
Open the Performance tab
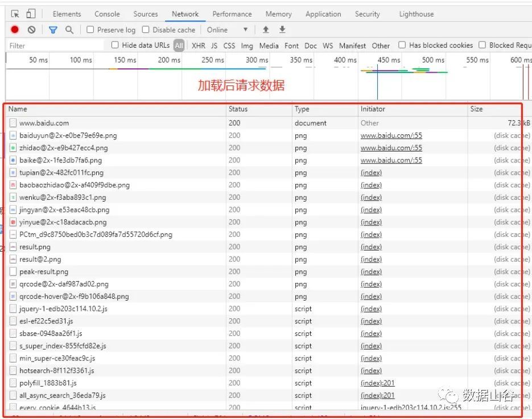(232, 14)
